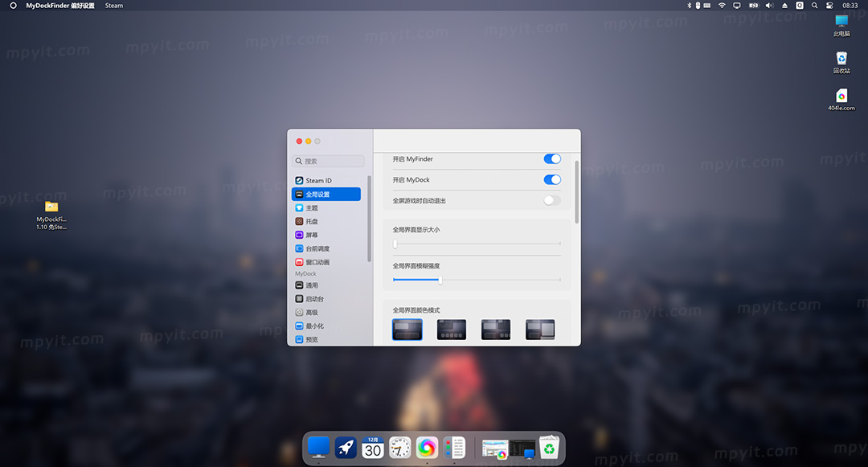Select the MyDockFinder folder on the desktop
The width and height of the screenshot is (868, 467).
[51, 215]
